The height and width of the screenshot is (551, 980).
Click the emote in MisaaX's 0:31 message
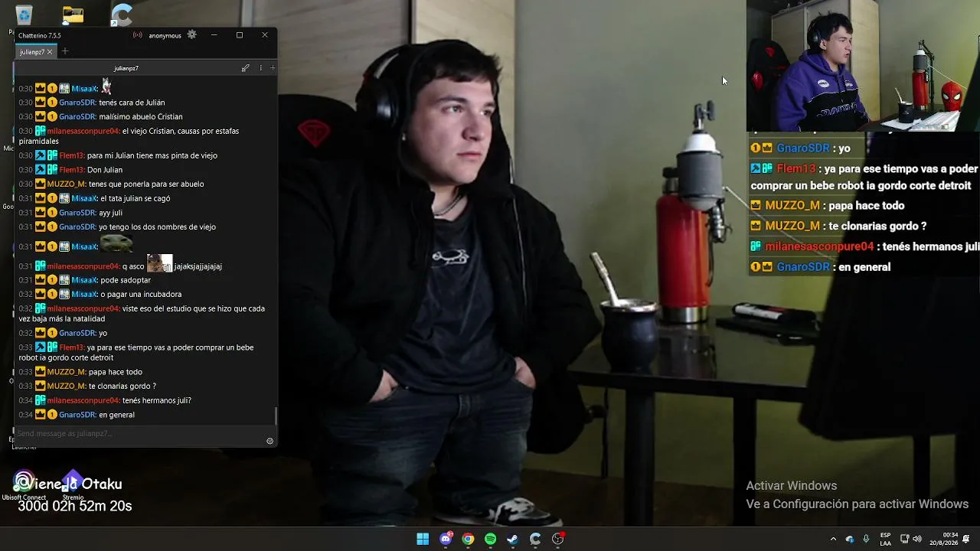point(116,243)
